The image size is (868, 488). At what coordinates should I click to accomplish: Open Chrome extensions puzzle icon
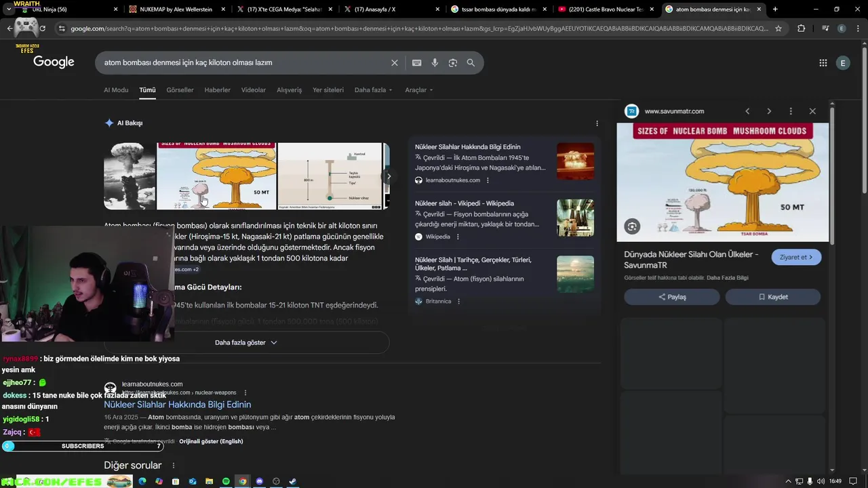pos(801,28)
